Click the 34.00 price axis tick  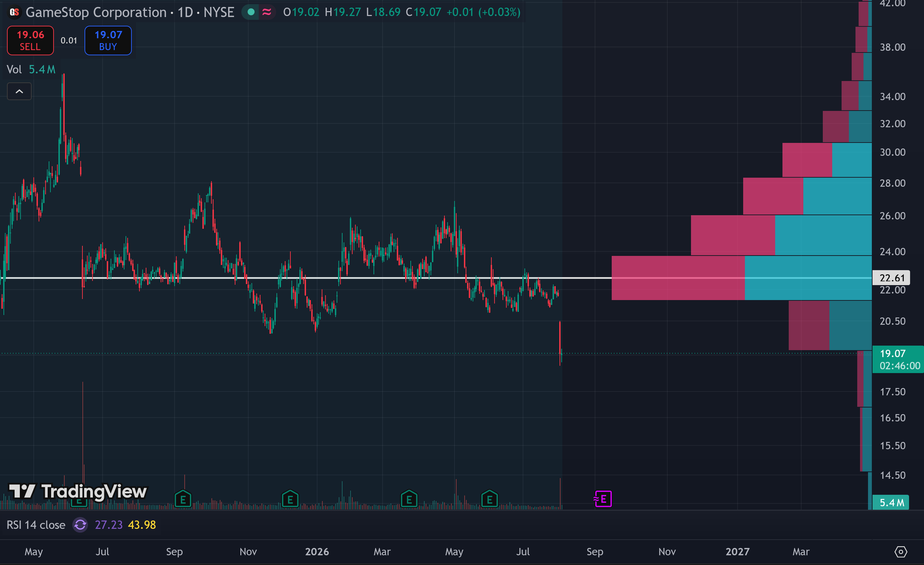[x=892, y=97]
